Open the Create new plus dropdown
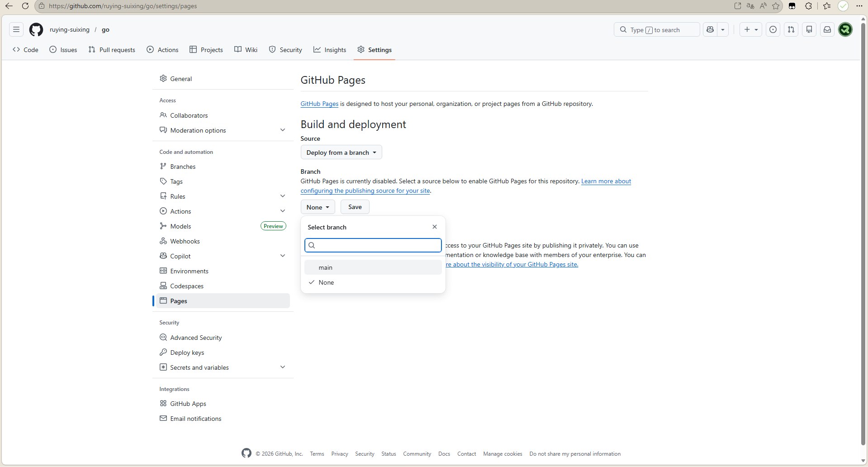Image resolution: width=868 pixels, height=467 pixels. pos(751,29)
